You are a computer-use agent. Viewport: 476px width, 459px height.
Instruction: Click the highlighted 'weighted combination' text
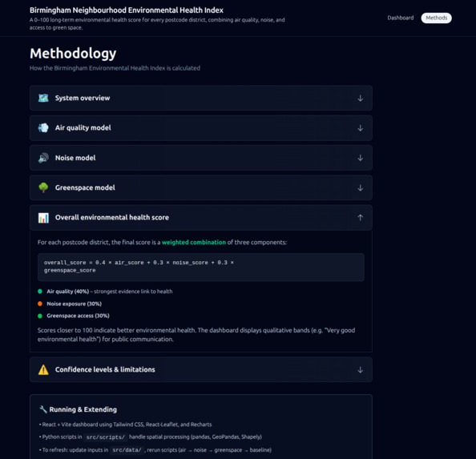click(194, 242)
